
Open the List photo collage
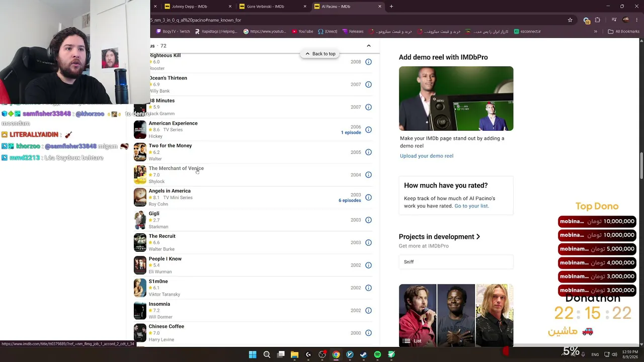pos(456,316)
